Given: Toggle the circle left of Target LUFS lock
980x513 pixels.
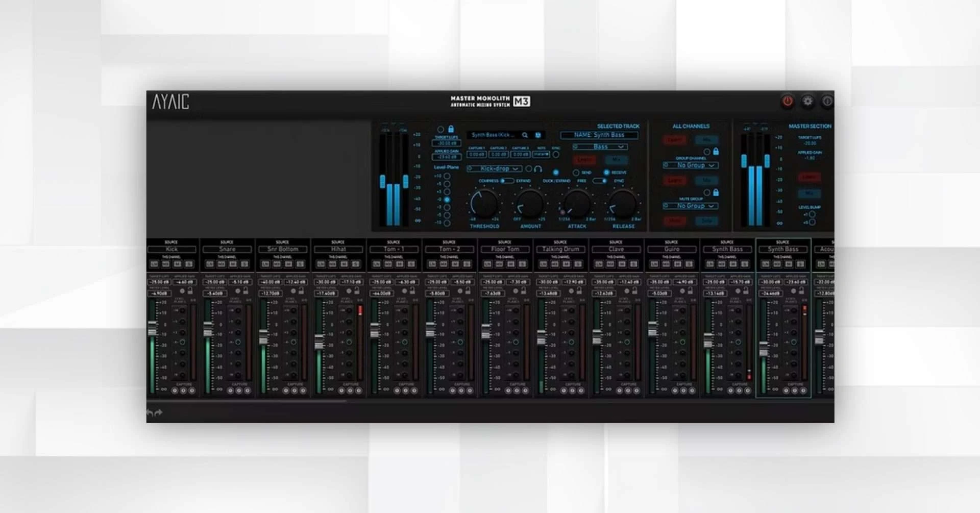Looking at the screenshot, I should coord(440,130).
